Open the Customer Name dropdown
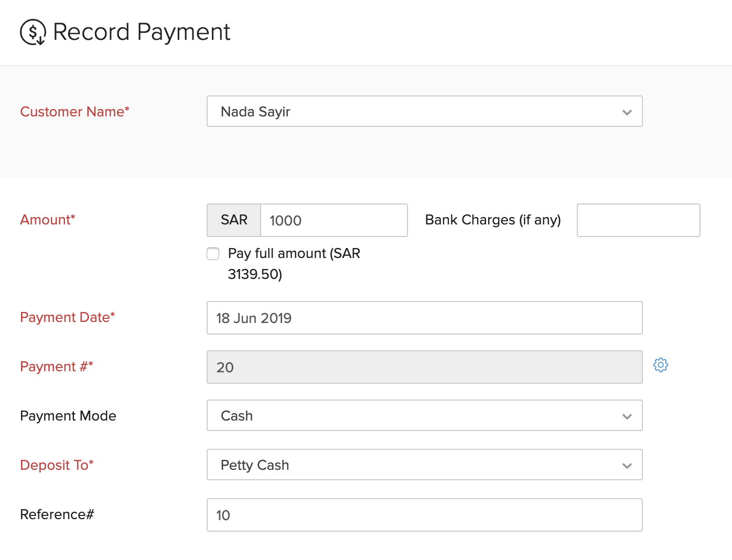This screenshot has height=560, width=732. coord(424,111)
